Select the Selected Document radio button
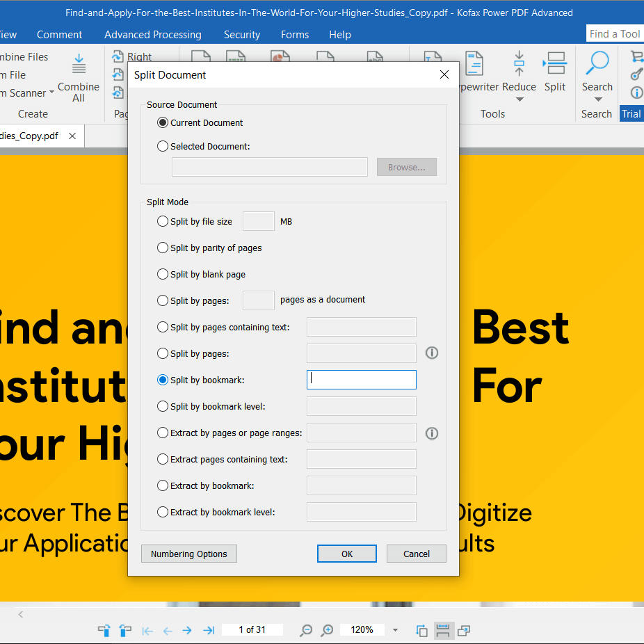 click(163, 146)
